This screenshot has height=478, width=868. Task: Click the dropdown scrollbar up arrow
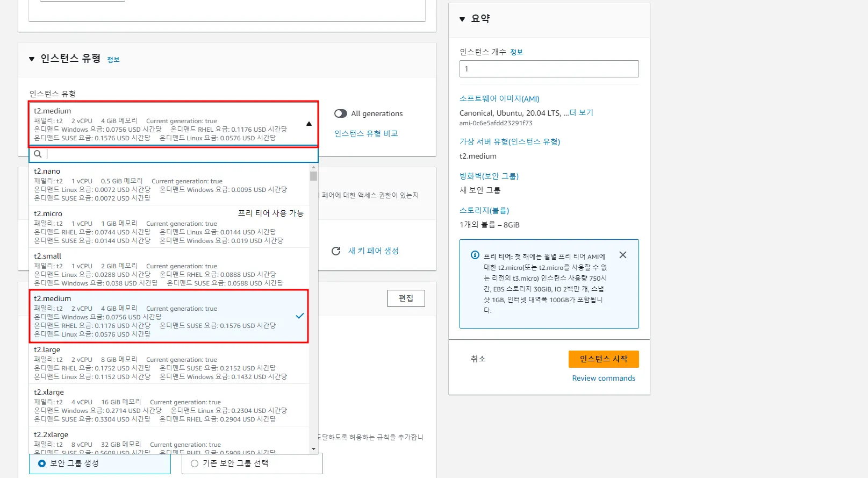313,167
